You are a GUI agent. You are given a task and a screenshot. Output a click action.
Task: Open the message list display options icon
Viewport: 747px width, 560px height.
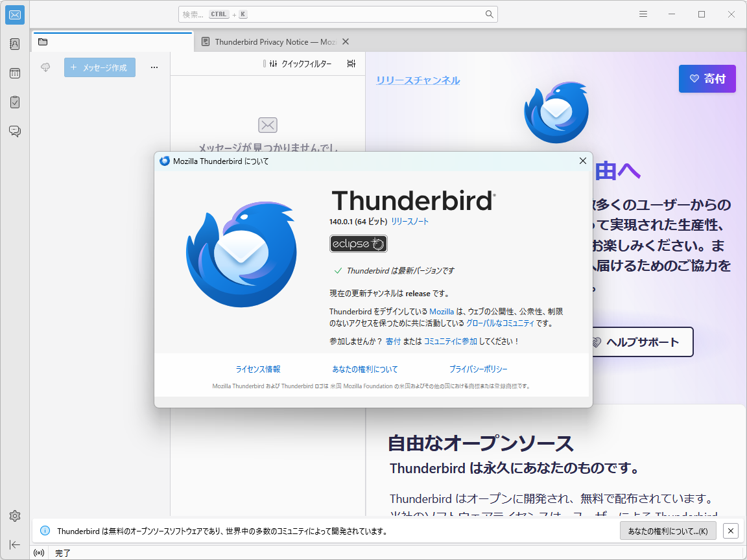(x=351, y=64)
